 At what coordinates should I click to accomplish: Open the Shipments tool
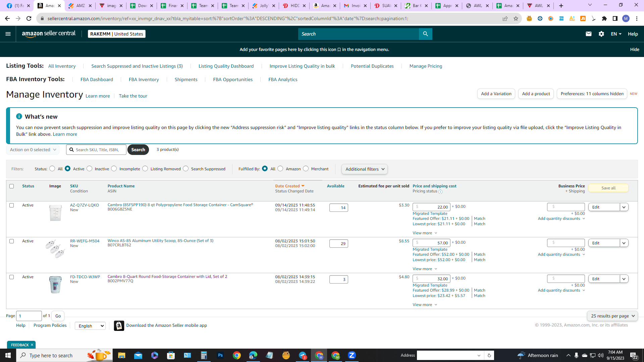tap(186, 79)
